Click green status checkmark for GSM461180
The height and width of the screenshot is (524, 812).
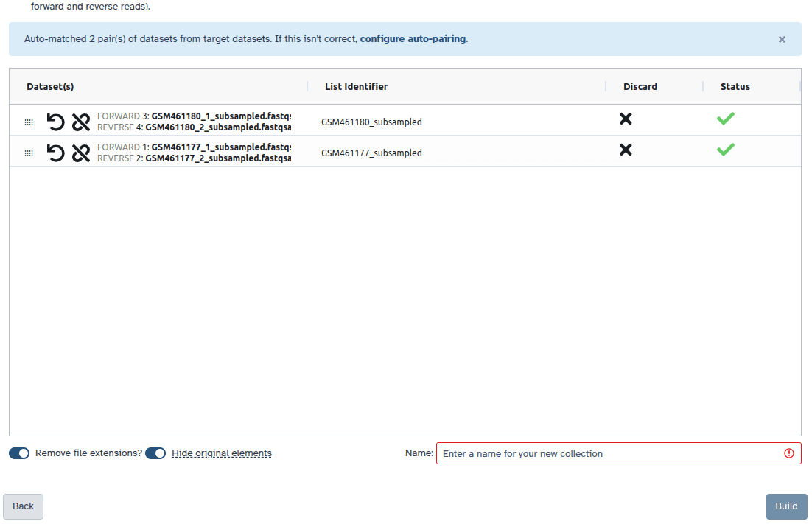point(726,119)
